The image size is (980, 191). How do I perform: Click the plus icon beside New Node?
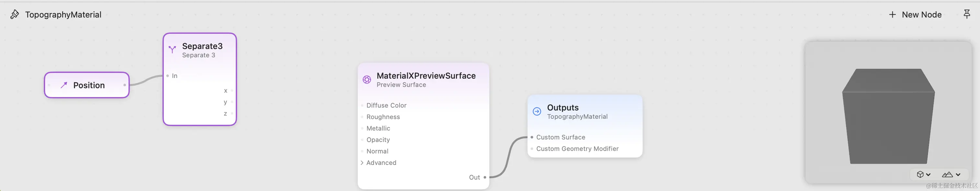[892, 15]
